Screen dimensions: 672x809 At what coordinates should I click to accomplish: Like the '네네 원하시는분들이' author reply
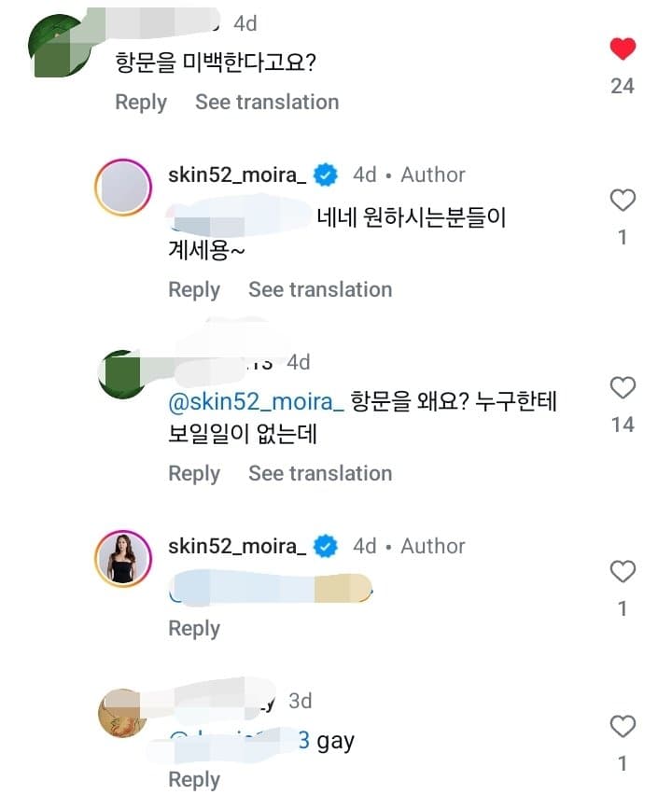623,201
